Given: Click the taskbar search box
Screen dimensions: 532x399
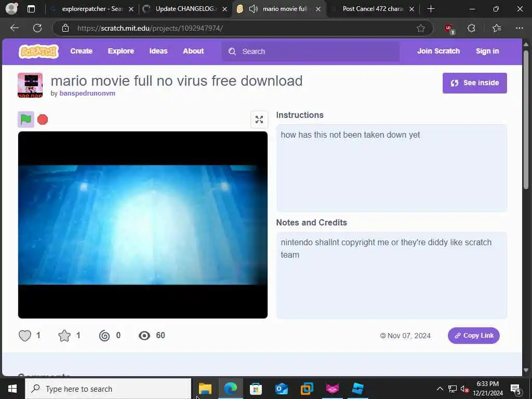Looking at the screenshot, I should [108, 389].
